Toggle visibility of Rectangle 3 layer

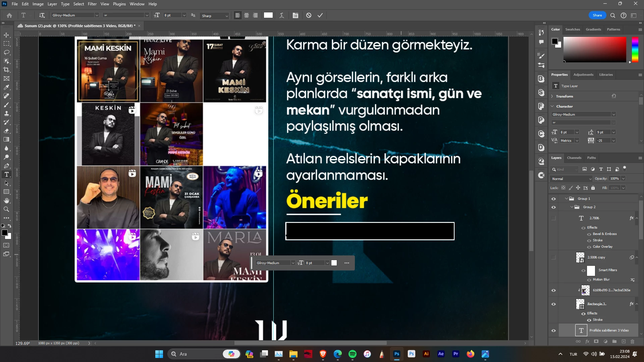[553, 304]
